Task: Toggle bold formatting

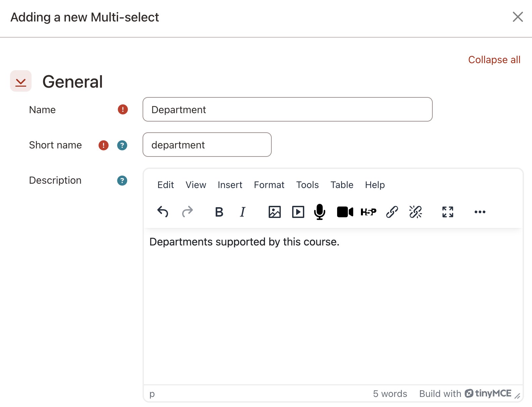Action: click(x=219, y=212)
